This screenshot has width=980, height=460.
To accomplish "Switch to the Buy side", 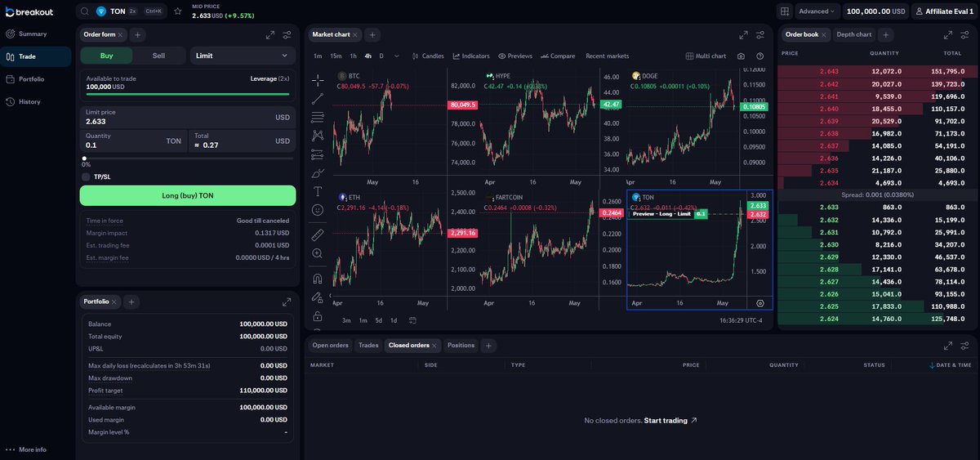I will pos(106,56).
